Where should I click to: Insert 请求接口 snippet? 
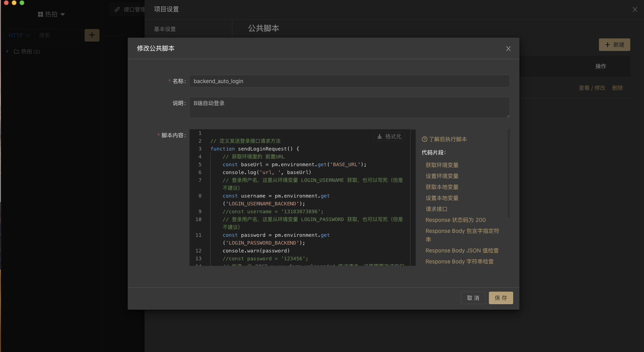[x=436, y=209]
